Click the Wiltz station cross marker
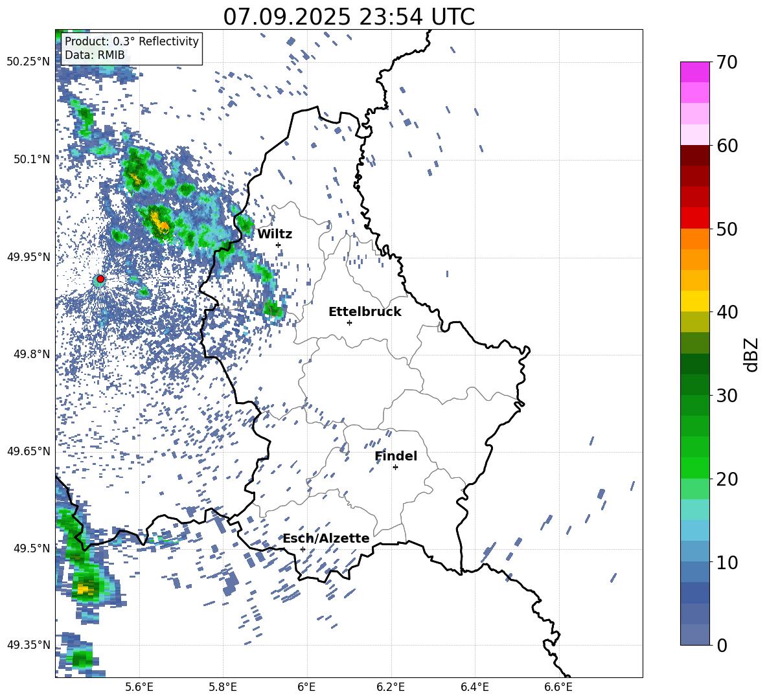 (279, 245)
